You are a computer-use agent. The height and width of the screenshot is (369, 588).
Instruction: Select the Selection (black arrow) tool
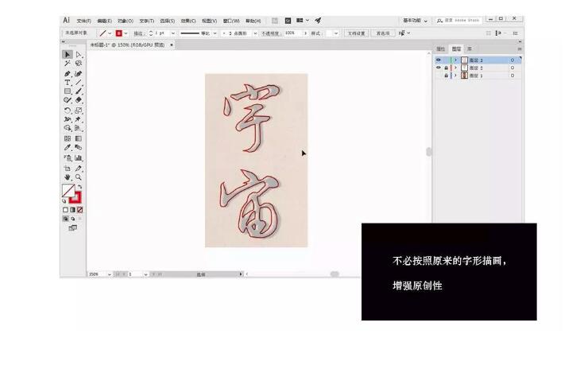coord(67,55)
